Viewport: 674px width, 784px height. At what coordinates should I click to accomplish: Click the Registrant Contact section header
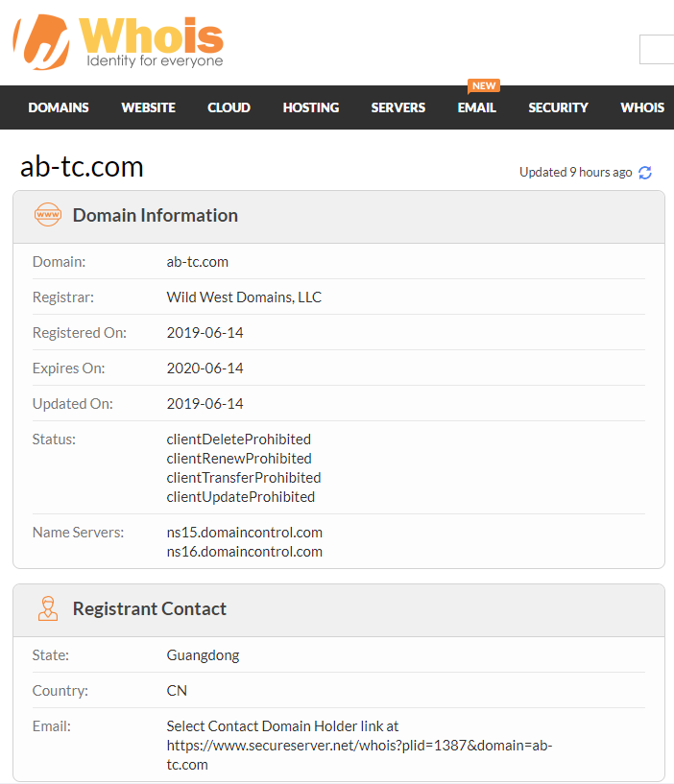[339, 610]
